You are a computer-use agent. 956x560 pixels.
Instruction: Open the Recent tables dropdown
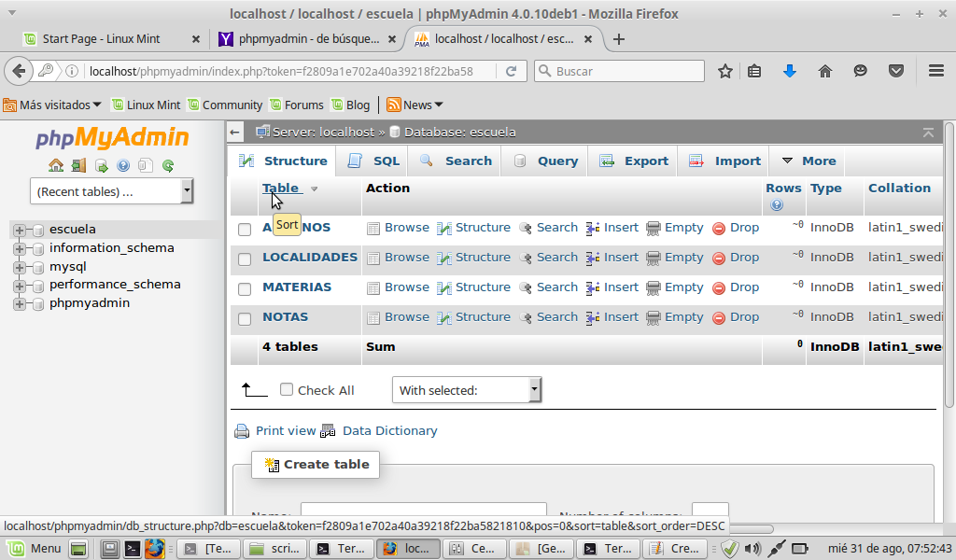[111, 191]
